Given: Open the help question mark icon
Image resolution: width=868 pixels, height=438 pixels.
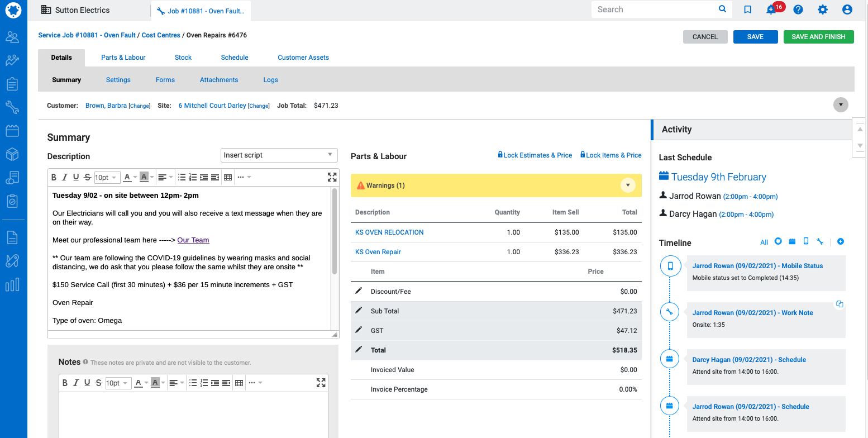Looking at the screenshot, I should click(798, 9).
